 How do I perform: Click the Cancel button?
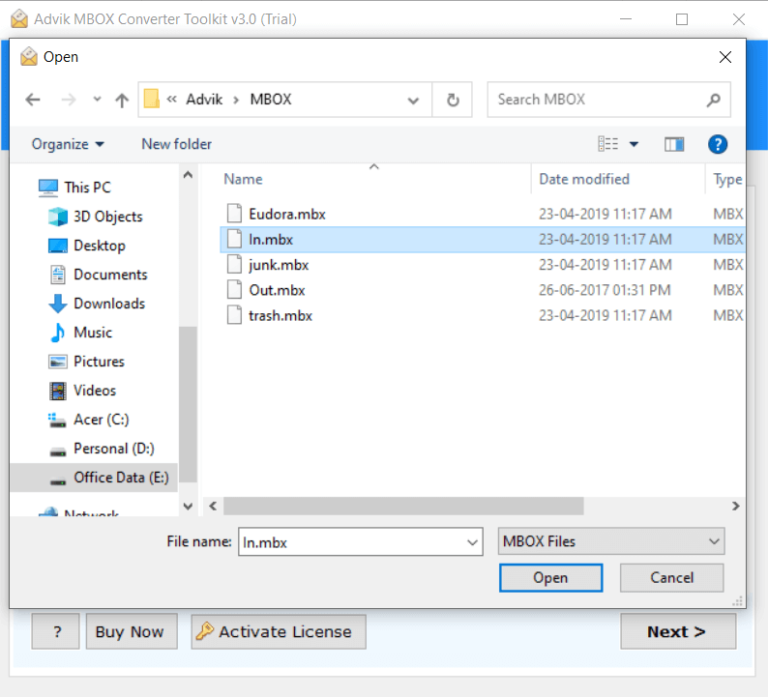pos(671,577)
